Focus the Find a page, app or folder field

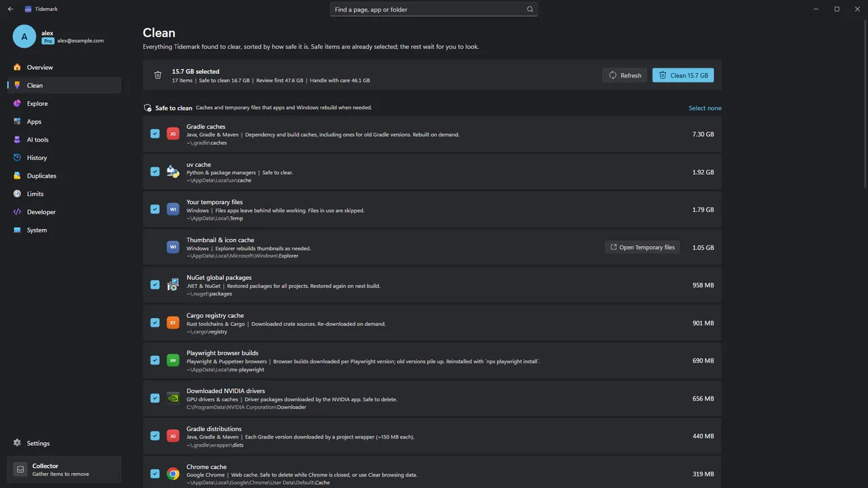(x=434, y=9)
